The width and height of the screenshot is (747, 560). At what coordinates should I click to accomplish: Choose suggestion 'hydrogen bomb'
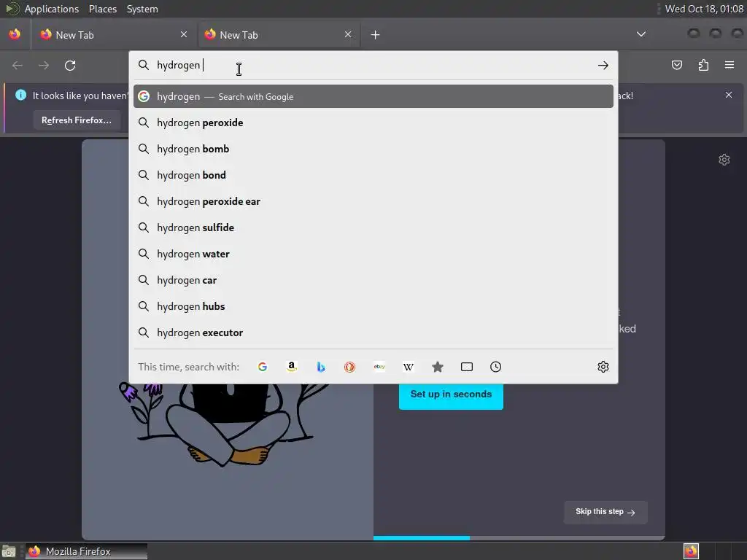[373, 149]
